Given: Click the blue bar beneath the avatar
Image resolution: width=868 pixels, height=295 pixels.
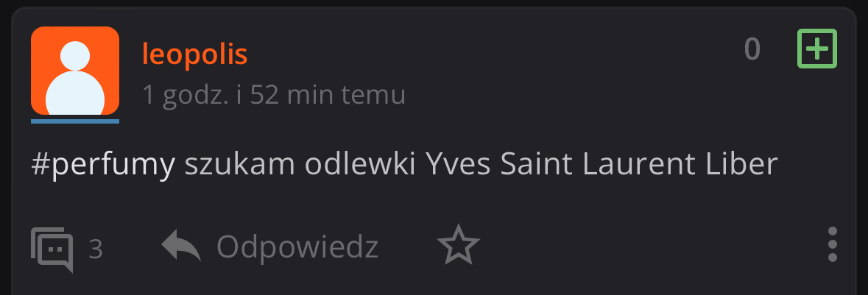Looking at the screenshot, I should [x=75, y=121].
